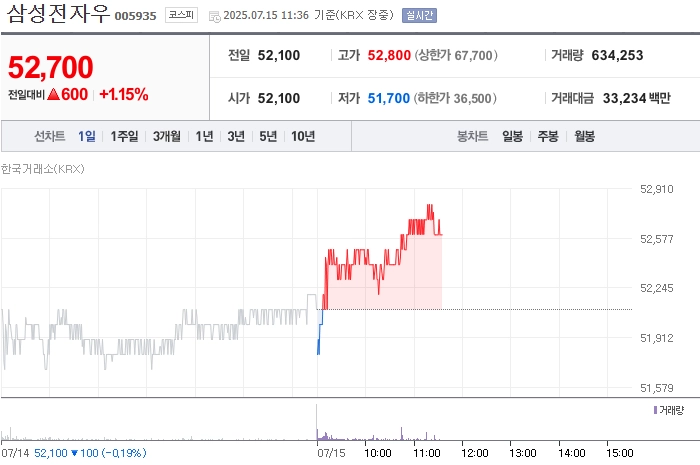
Task: Click the 거래량 legend marker
Action: click(x=655, y=410)
